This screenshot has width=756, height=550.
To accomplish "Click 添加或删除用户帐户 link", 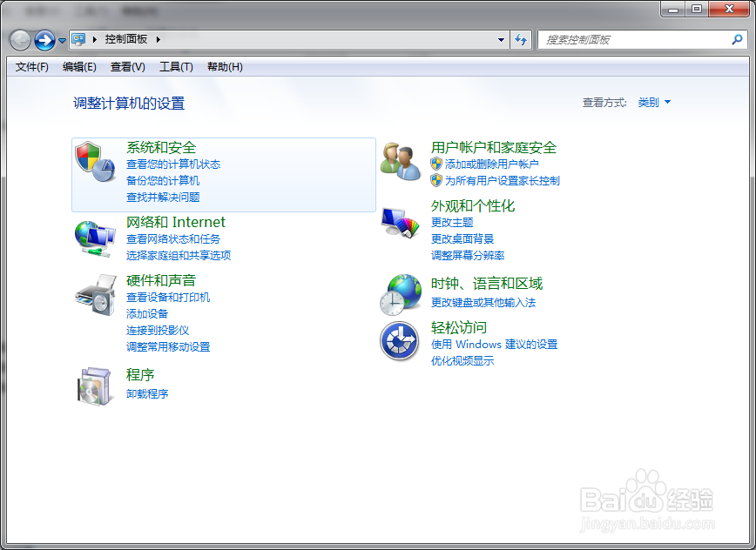I will (492, 164).
